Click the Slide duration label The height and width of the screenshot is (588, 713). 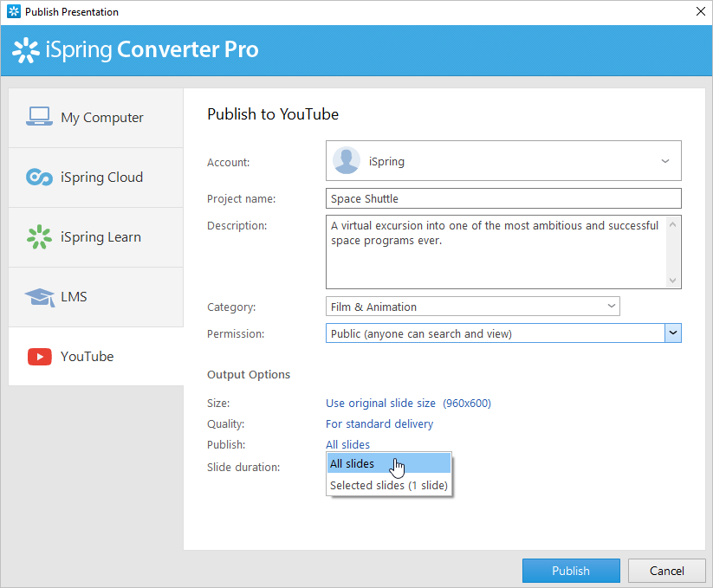click(243, 467)
